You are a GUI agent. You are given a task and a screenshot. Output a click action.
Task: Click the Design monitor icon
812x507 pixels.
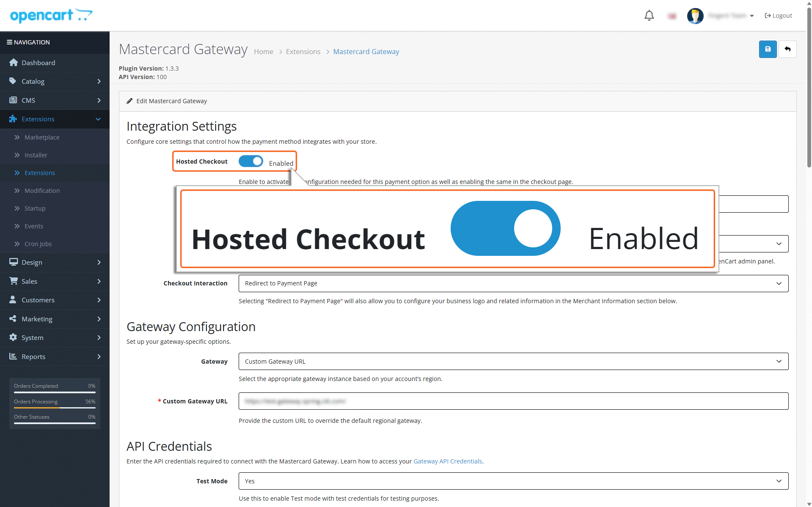point(14,262)
